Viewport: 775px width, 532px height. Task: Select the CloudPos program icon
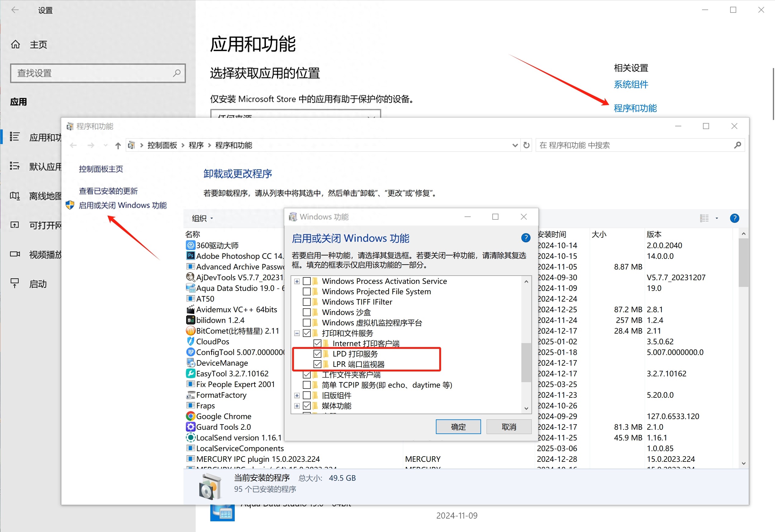coord(190,341)
